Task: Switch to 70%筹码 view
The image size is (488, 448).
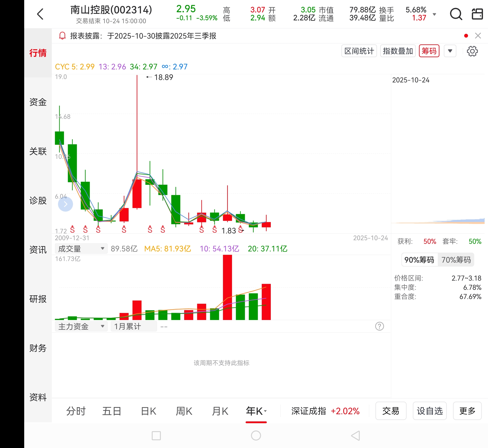Action: [456, 260]
